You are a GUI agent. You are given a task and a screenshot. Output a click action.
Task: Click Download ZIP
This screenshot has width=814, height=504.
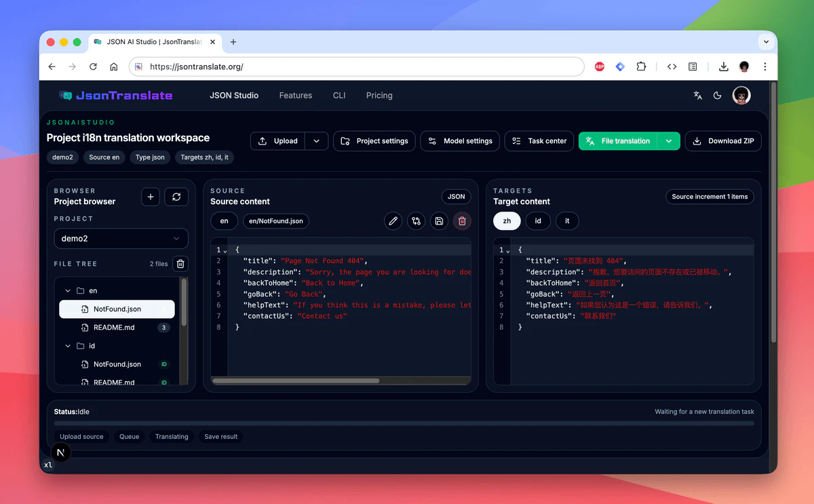click(x=723, y=141)
